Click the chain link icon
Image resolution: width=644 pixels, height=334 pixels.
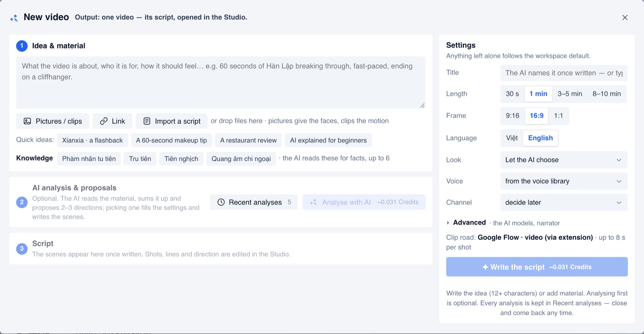point(104,121)
